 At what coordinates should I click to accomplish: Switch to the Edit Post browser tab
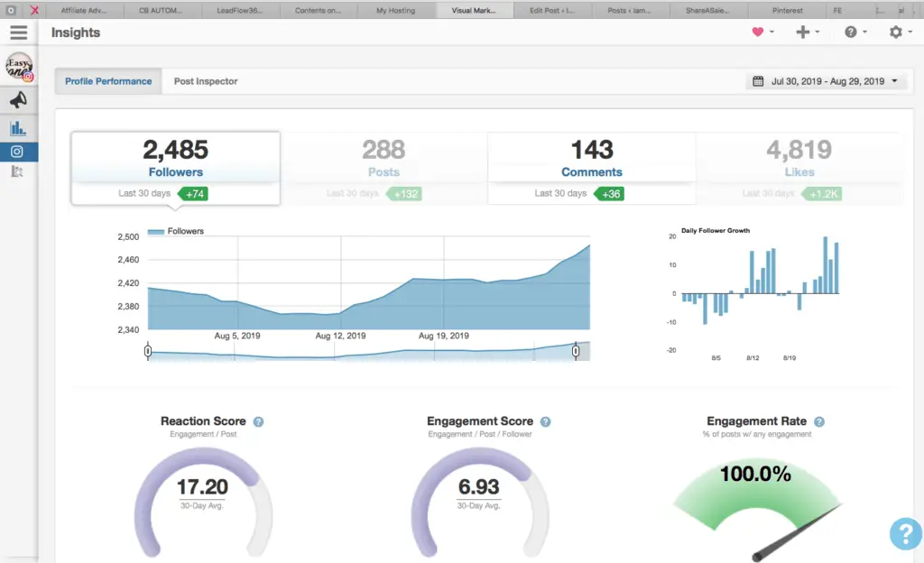click(x=551, y=10)
